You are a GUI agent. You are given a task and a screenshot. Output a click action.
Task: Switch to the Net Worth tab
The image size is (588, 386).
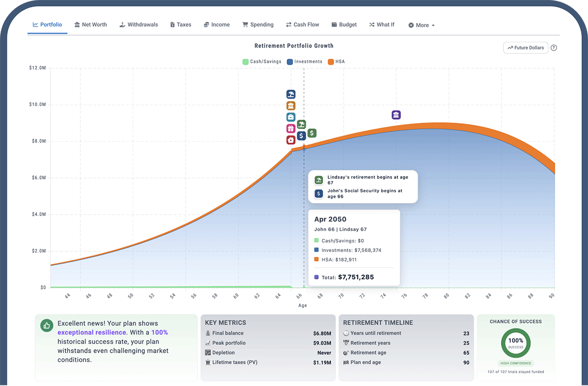coord(91,25)
